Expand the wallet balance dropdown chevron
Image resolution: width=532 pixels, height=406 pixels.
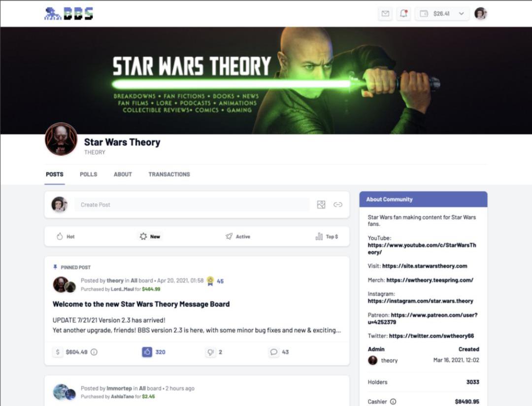point(461,14)
